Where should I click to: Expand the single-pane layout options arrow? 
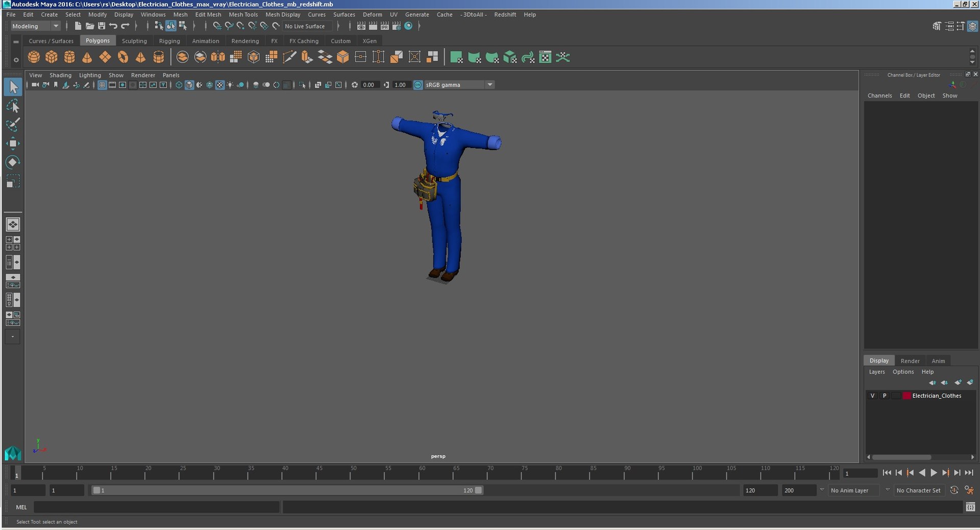click(13, 336)
